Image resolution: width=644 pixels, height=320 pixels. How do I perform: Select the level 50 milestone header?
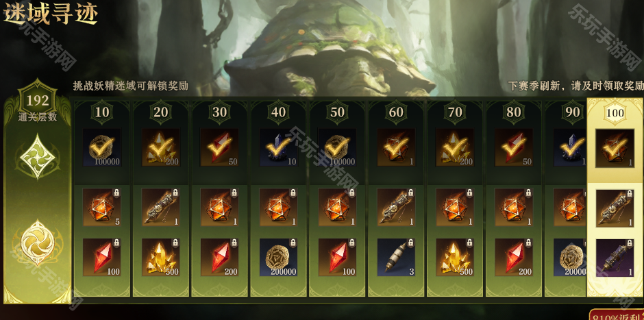337,112
